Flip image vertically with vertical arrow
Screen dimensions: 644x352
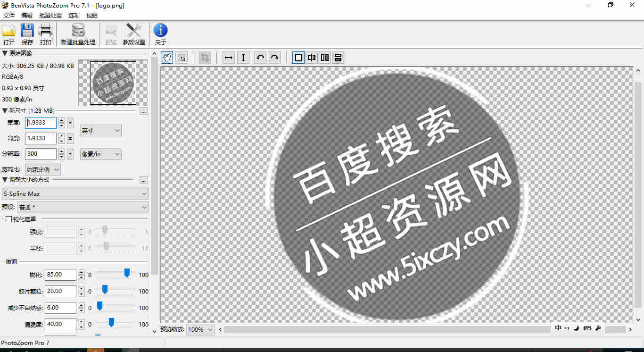(x=243, y=58)
